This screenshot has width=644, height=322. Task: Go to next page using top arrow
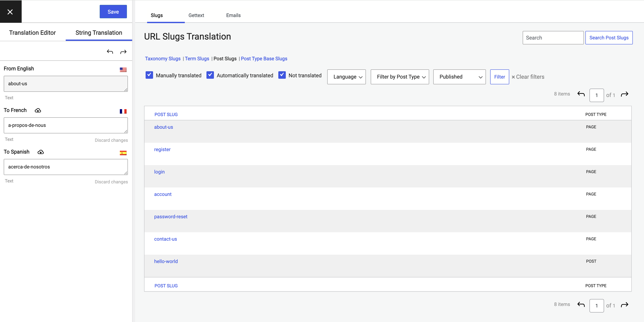625,94
